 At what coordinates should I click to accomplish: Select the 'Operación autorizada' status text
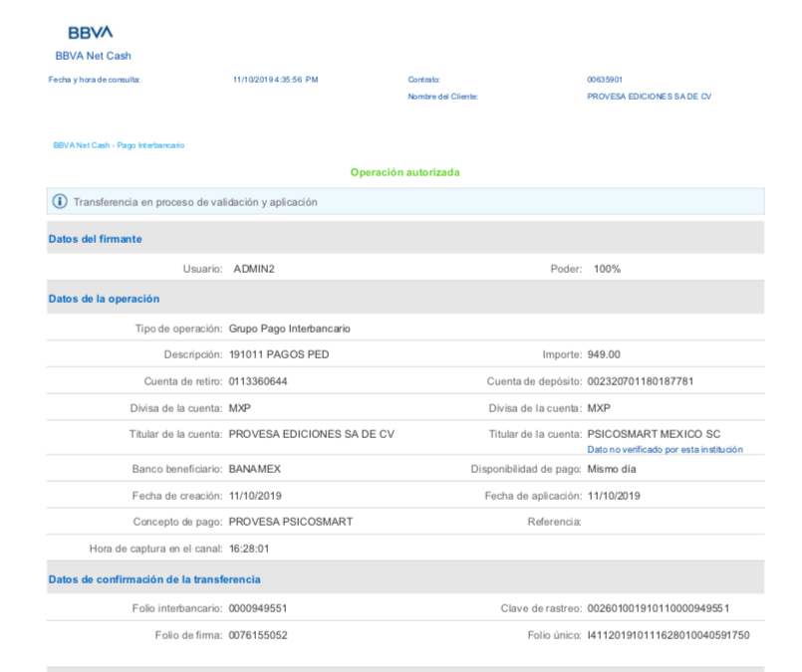point(405,172)
